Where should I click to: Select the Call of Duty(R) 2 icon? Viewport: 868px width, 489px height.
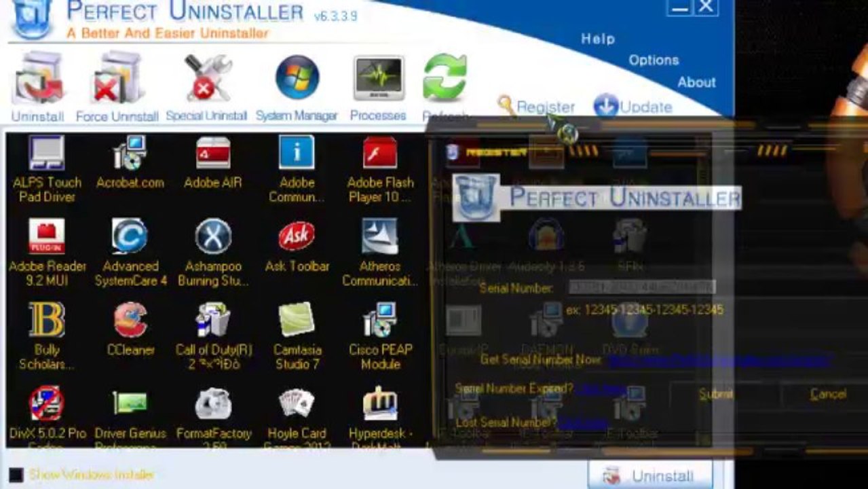[213, 336]
